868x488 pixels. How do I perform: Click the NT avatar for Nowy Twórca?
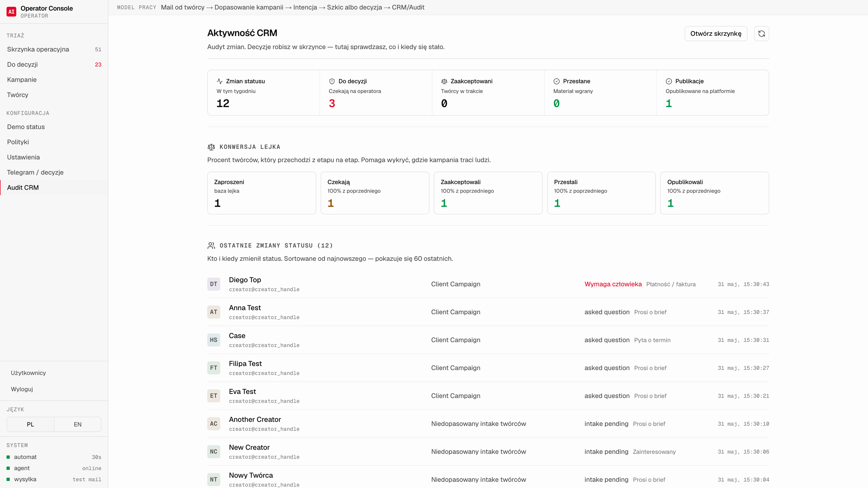pyautogui.click(x=214, y=480)
